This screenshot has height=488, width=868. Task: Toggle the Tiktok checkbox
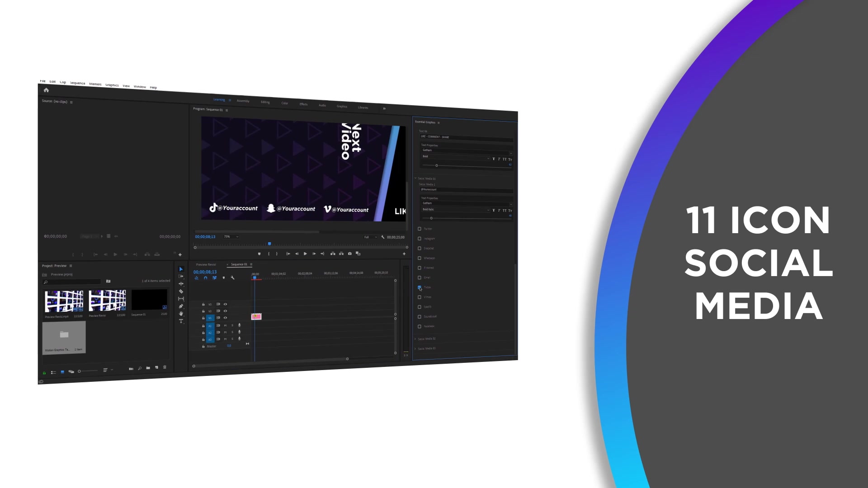[x=420, y=287]
